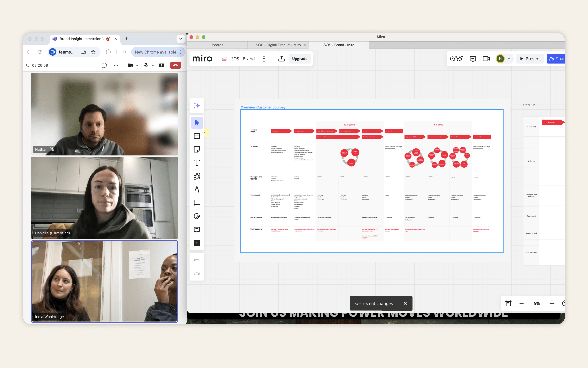
Task: Expand user avatar N dropdown
Action: [509, 59]
